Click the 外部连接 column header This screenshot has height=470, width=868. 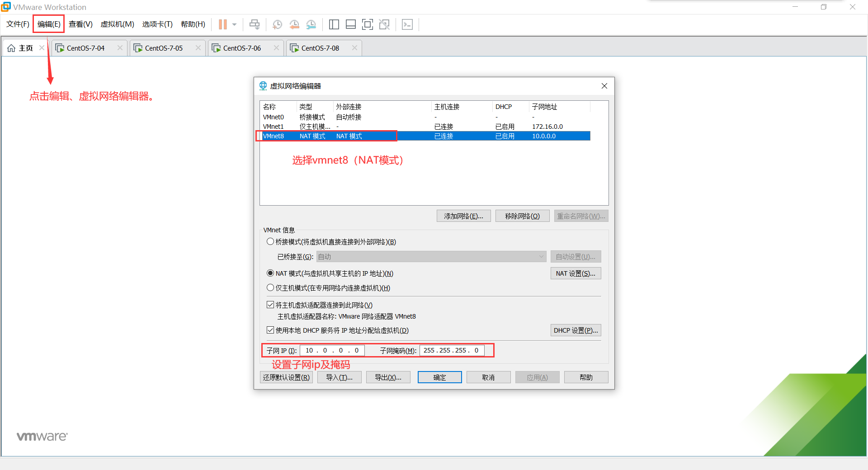coord(382,107)
